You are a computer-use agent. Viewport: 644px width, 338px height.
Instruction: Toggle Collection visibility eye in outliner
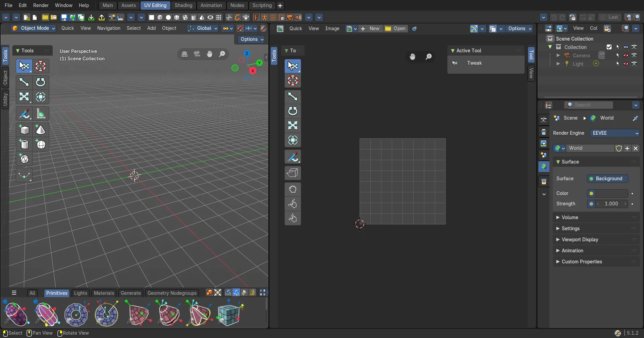pyautogui.click(x=626, y=47)
